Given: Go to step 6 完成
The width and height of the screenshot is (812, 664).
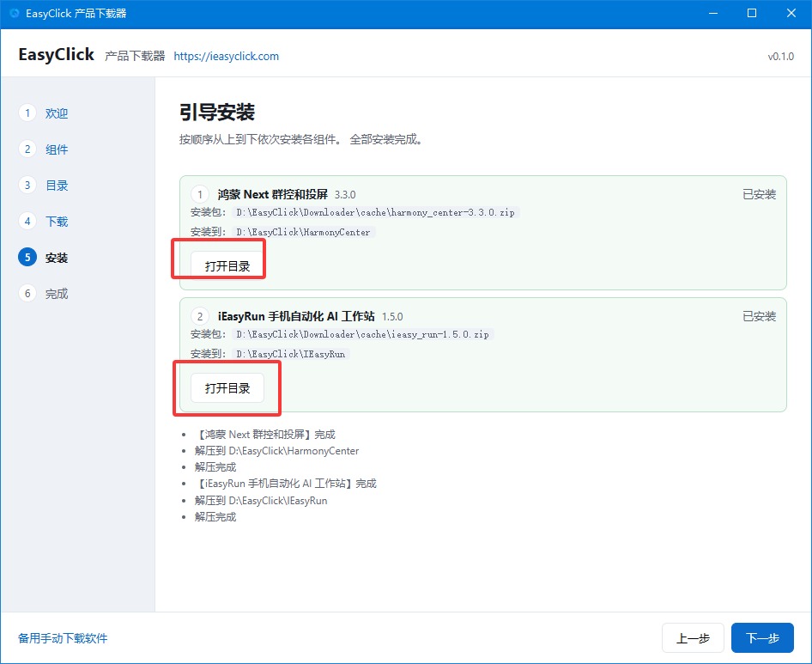Looking at the screenshot, I should 44,294.
